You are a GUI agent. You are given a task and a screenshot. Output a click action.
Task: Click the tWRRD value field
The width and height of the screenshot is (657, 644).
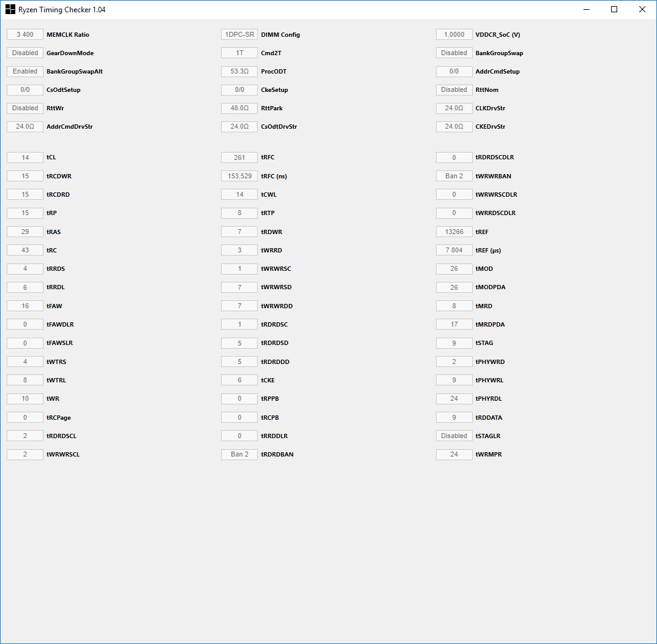point(239,250)
